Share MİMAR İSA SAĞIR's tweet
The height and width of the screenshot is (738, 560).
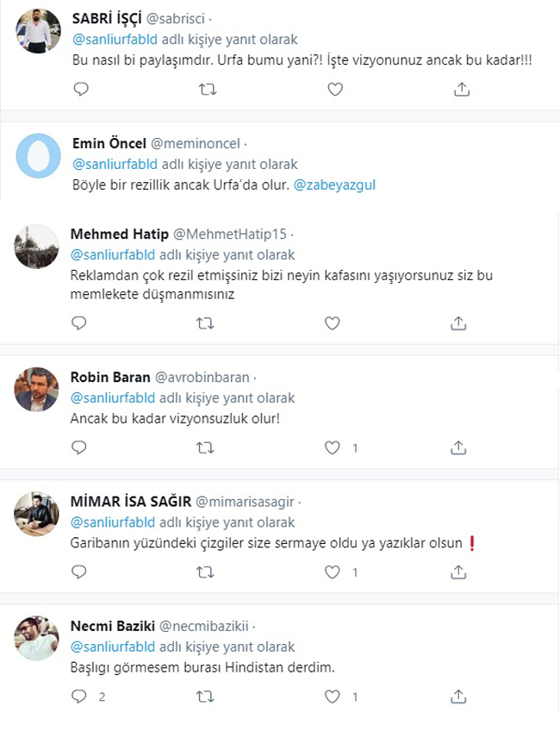click(459, 572)
